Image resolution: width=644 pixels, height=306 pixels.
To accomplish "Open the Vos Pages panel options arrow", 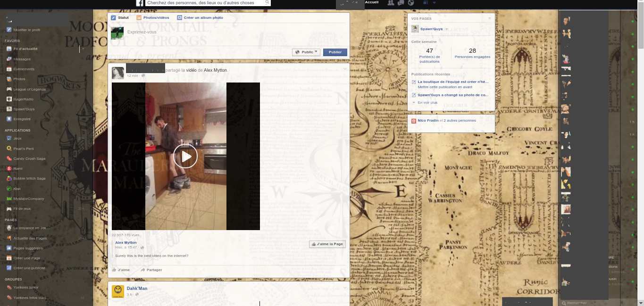I will (x=489, y=18).
